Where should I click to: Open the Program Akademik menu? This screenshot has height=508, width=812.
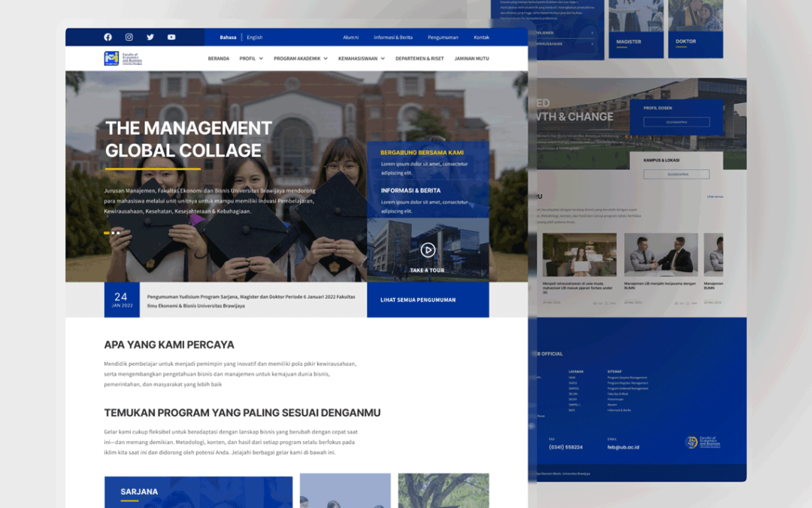(297, 59)
